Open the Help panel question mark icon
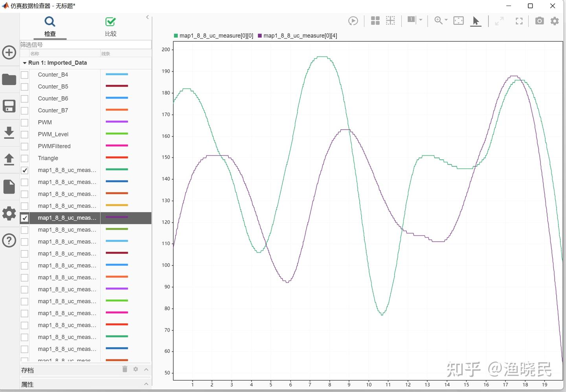The image size is (566, 392). click(x=9, y=240)
